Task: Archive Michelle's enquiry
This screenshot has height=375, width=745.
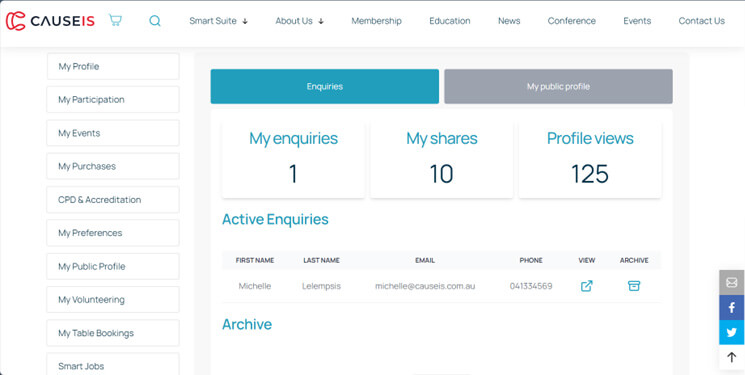Action: click(634, 286)
